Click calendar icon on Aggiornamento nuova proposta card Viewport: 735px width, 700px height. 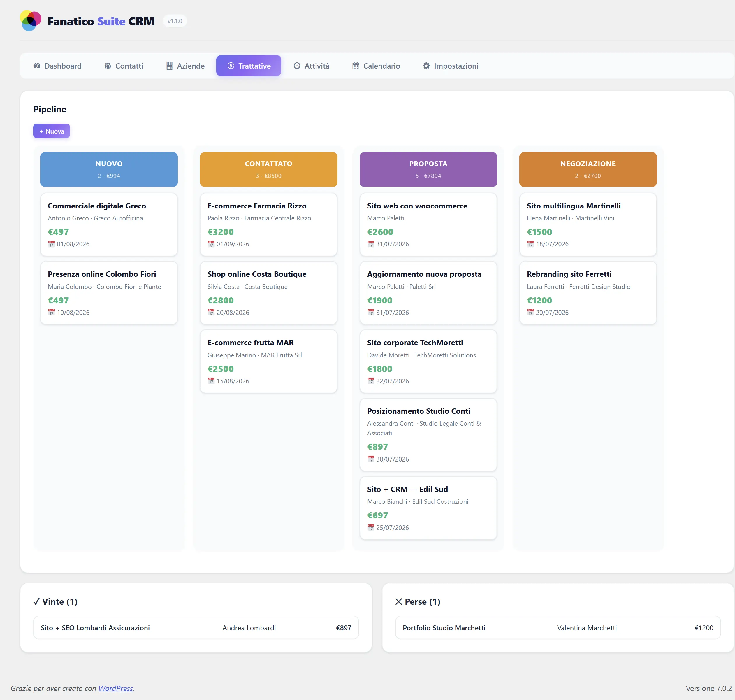371,312
